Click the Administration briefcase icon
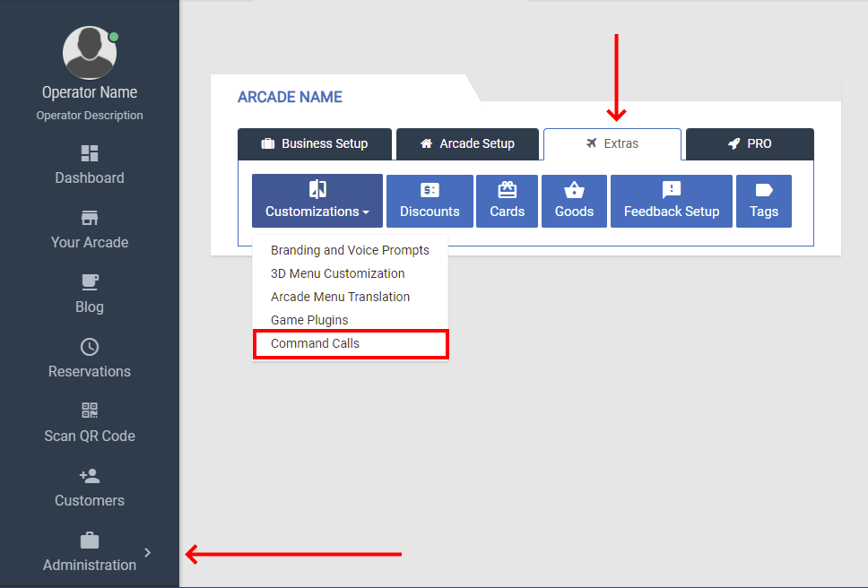This screenshot has width=868, height=588. (x=90, y=540)
